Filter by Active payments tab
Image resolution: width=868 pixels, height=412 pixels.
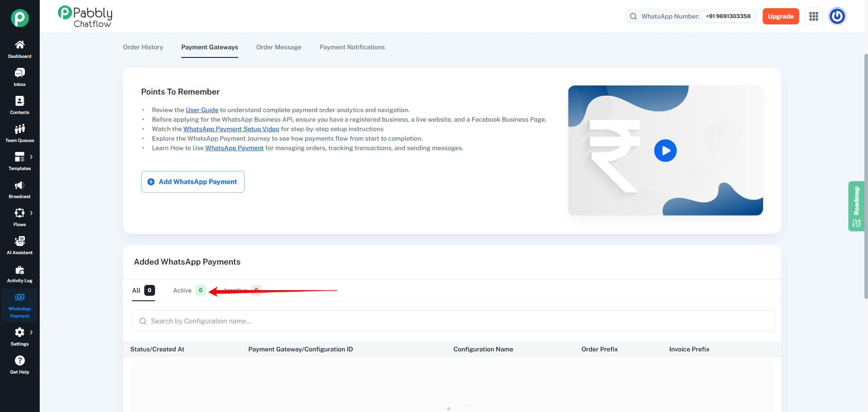point(189,290)
